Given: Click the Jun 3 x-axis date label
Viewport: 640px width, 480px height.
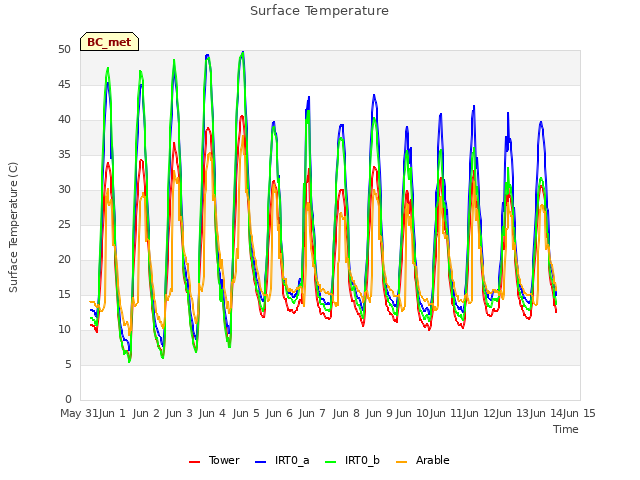Looking at the screenshot, I should 179,413.
